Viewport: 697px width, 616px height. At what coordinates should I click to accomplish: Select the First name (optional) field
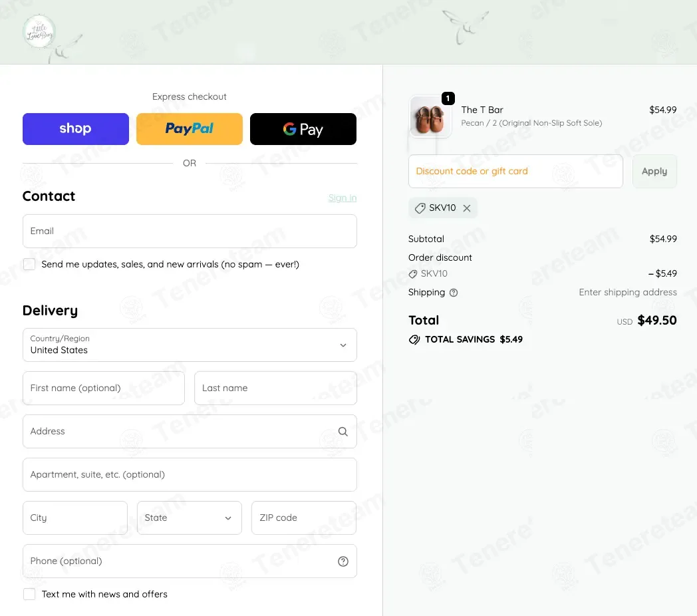point(104,388)
